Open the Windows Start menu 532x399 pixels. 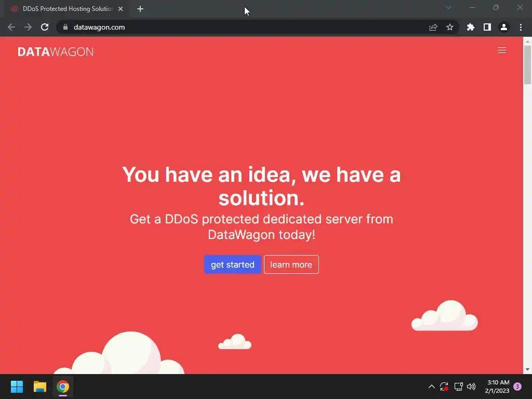(x=17, y=387)
